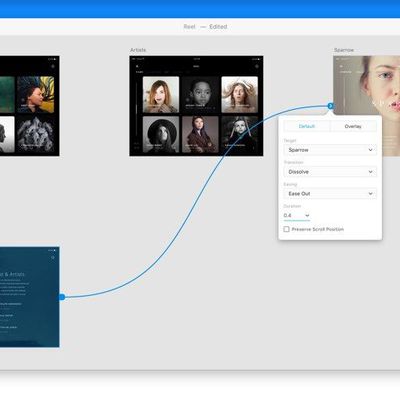Enable the Preserve Scroll Position checkbox
The image size is (400, 400).
[x=286, y=229]
